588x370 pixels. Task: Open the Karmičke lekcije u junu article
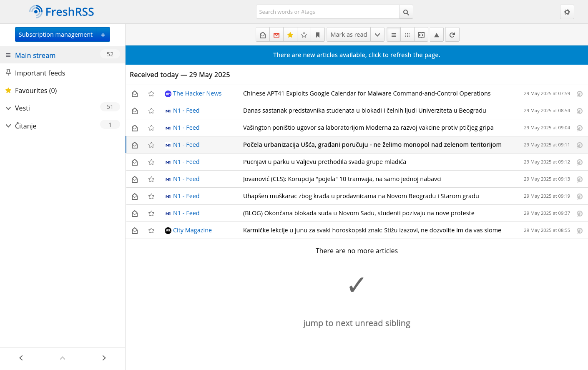[372, 230]
